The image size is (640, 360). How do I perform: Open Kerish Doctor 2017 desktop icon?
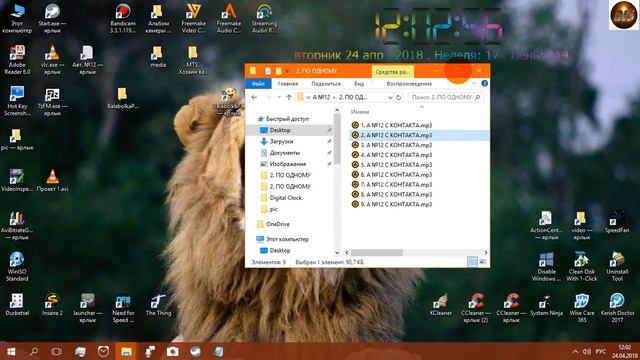(x=617, y=308)
